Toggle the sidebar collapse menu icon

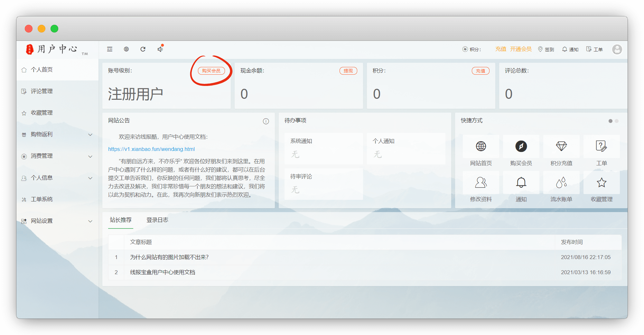pyautogui.click(x=110, y=49)
